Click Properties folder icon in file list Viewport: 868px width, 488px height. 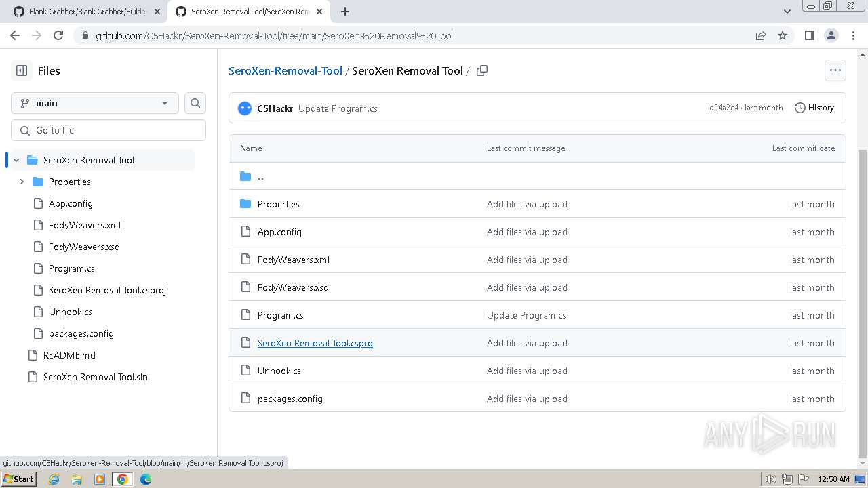(x=245, y=204)
